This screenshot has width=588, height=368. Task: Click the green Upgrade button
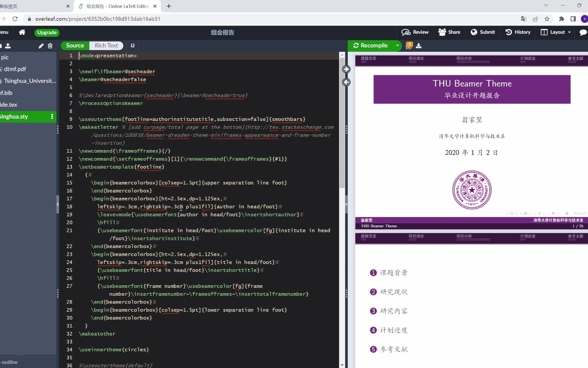(x=47, y=32)
